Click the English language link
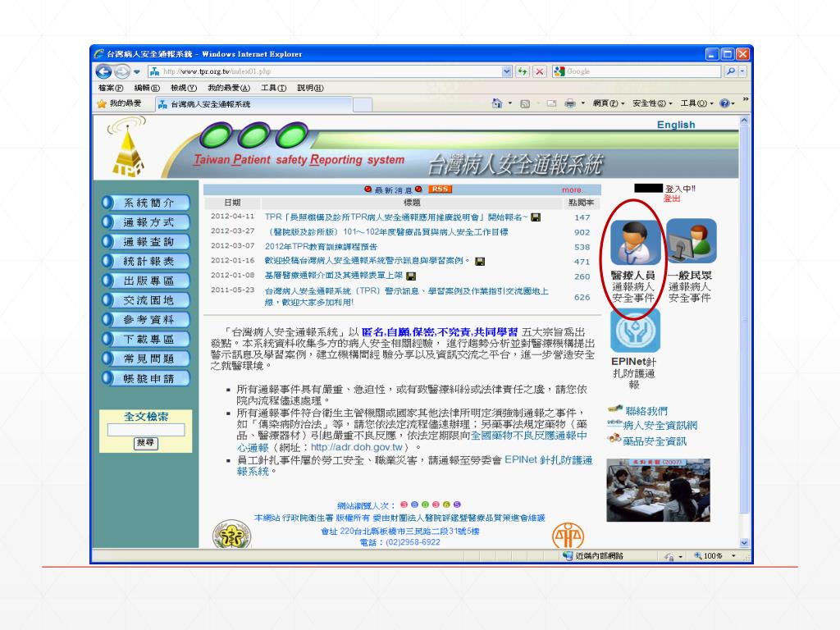Viewport: 840px width, 630px height. tap(676, 125)
